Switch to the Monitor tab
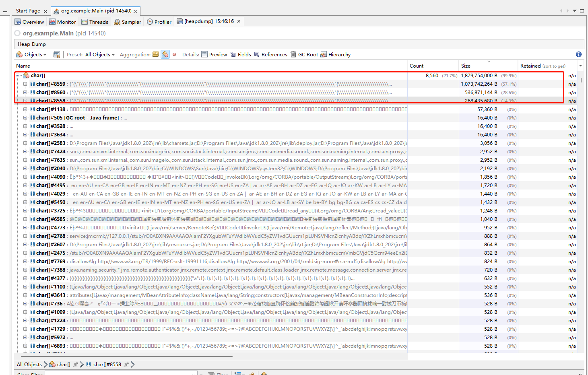The width and height of the screenshot is (588, 375). click(x=62, y=22)
